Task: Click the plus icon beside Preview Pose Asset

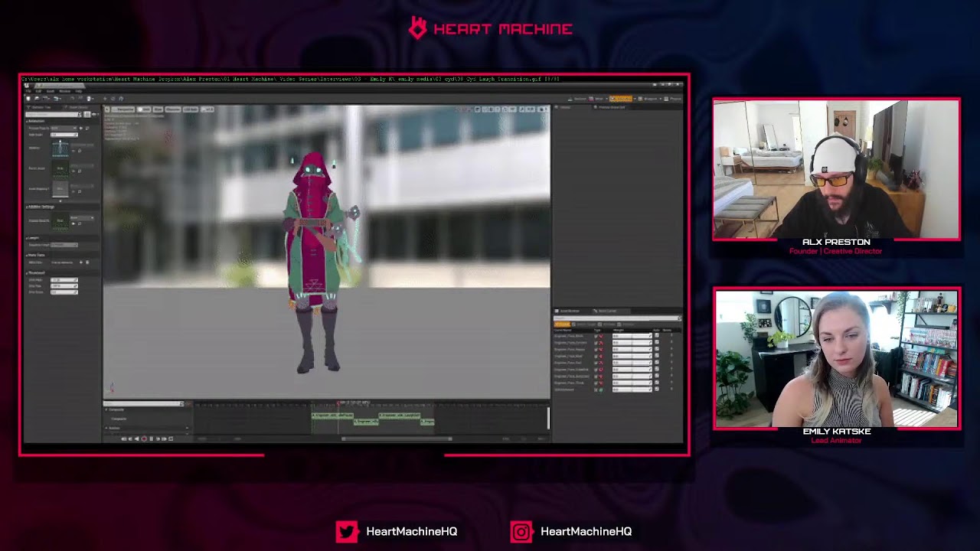Action: point(80,128)
